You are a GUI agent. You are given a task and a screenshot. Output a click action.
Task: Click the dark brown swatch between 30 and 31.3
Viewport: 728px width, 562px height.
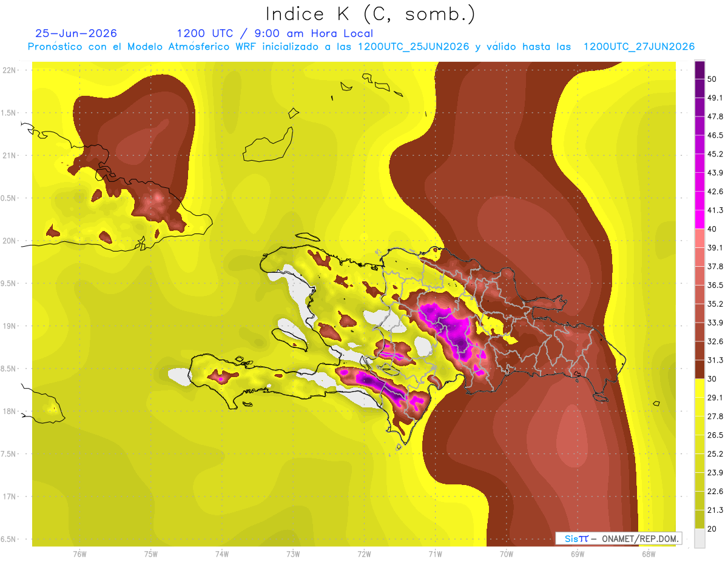coord(699,369)
